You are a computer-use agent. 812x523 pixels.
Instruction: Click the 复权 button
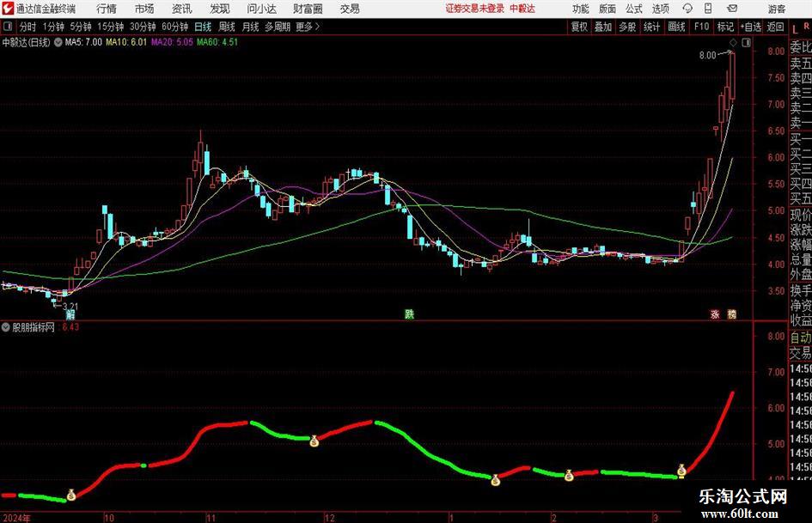point(579,27)
